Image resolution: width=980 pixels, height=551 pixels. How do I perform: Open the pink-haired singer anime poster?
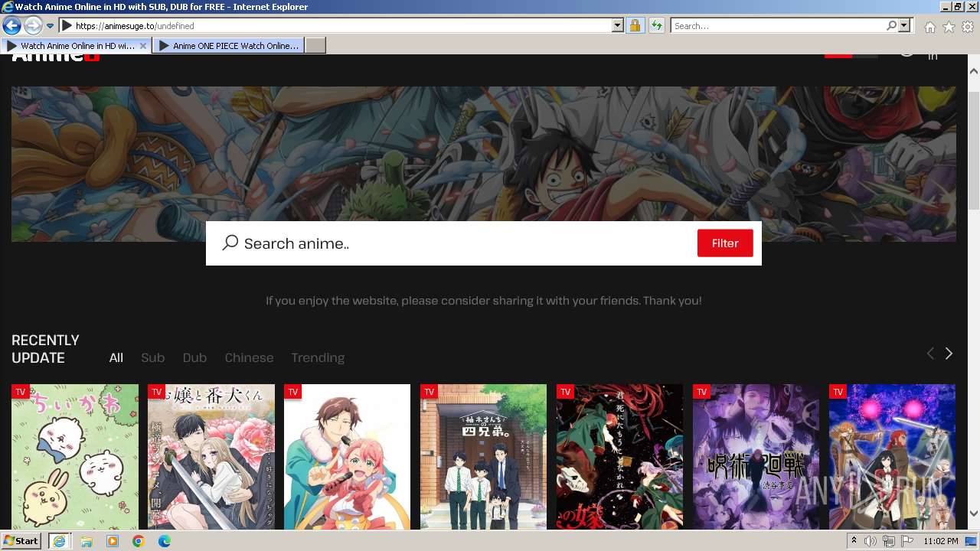[x=348, y=457]
